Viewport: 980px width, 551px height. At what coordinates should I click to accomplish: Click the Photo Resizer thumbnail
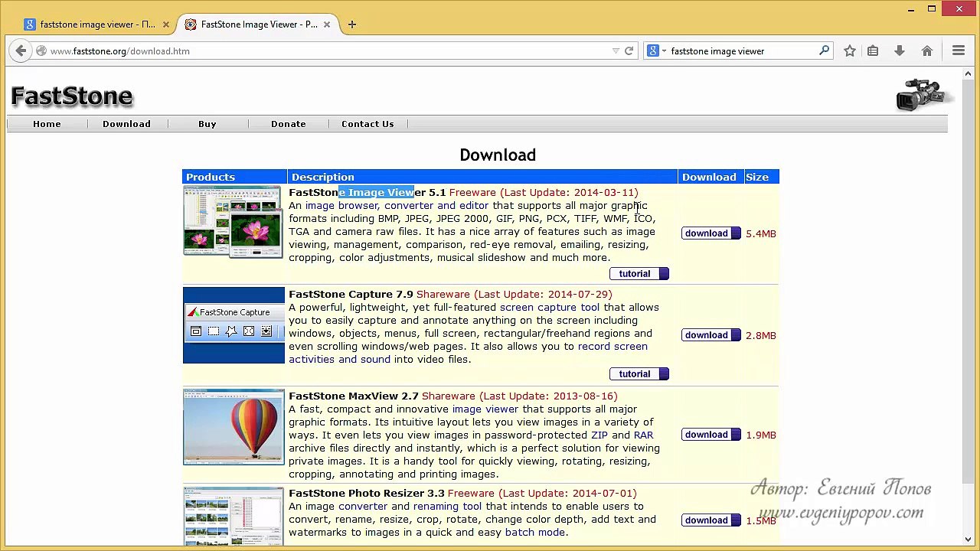click(x=234, y=516)
